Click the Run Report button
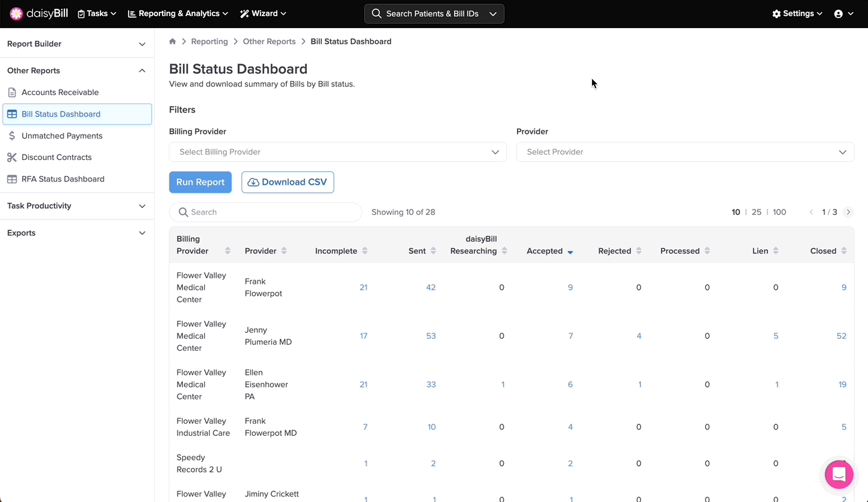868x502 pixels. [x=200, y=182]
